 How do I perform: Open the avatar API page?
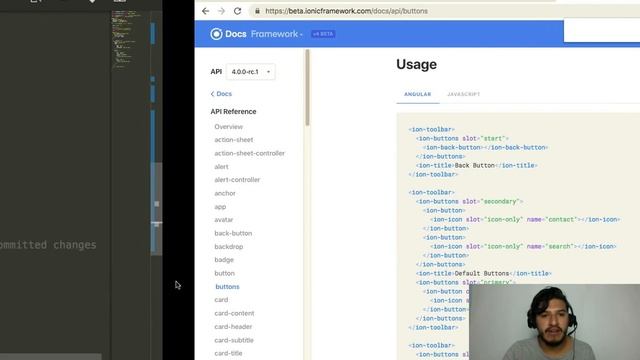(224, 220)
